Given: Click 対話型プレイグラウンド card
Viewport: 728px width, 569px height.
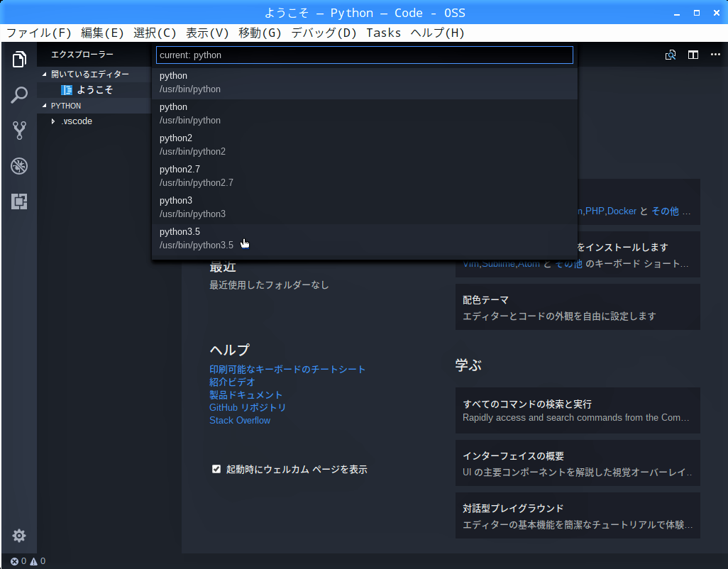Looking at the screenshot, I should pos(578,516).
